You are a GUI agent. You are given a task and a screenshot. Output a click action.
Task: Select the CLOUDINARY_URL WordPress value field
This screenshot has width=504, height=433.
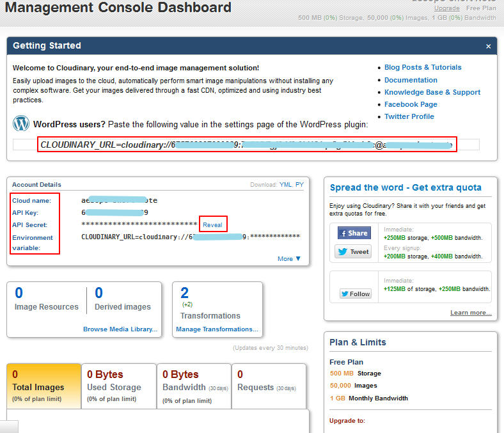click(x=246, y=145)
